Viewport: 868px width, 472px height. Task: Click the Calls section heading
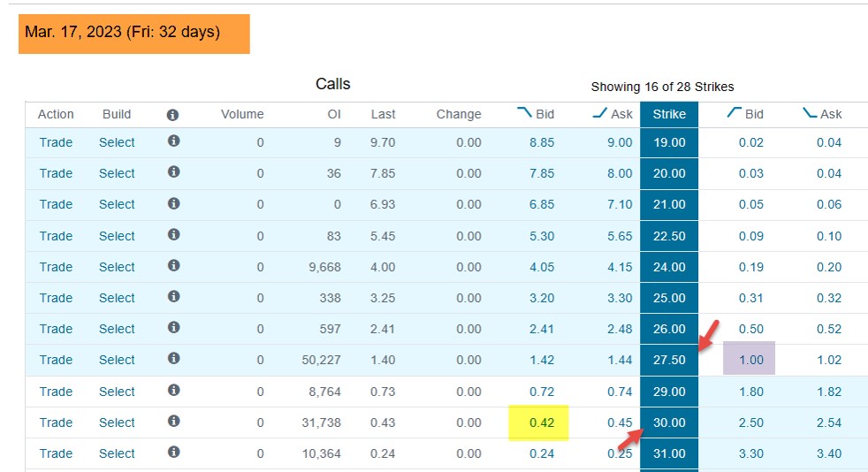pos(332,84)
